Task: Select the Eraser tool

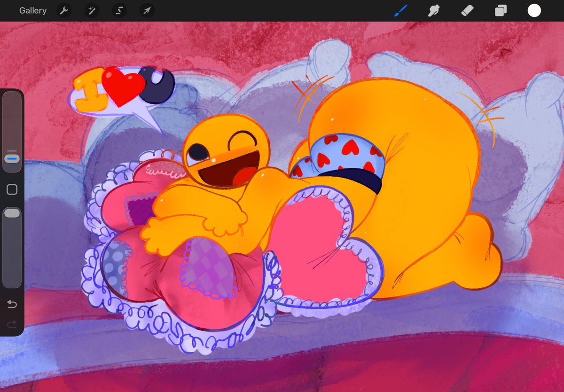Action: click(467, 10)
